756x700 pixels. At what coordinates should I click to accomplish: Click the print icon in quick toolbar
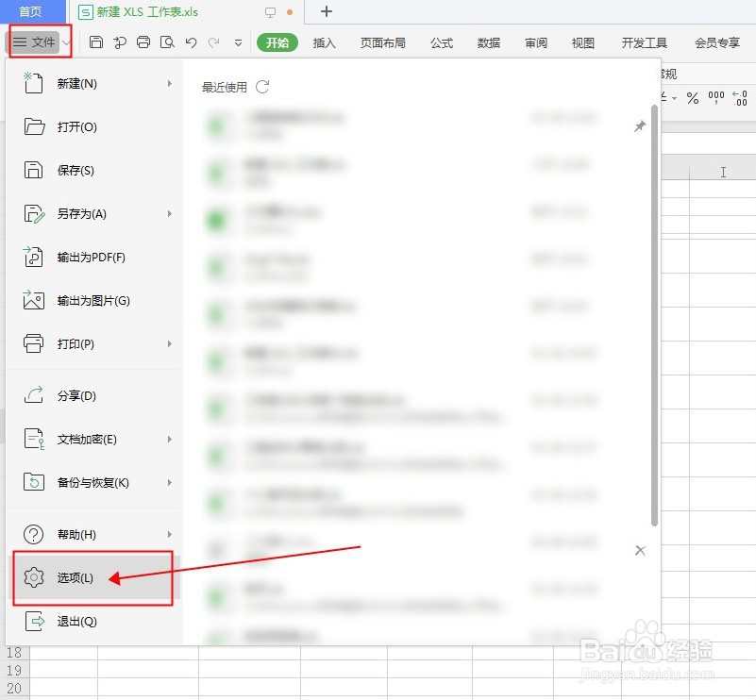pos(143,42)
